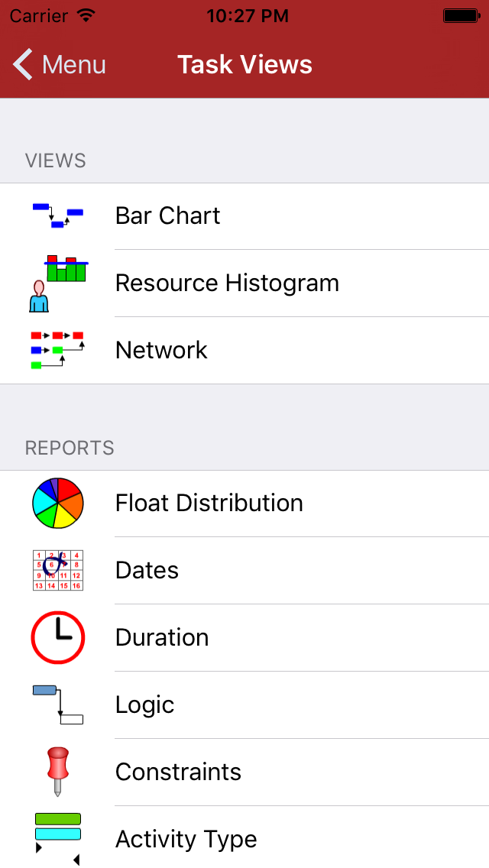The width and height of the screenshot is (489, 868).
Task: Open the Float Distribution report
Action: click(209, 504)
